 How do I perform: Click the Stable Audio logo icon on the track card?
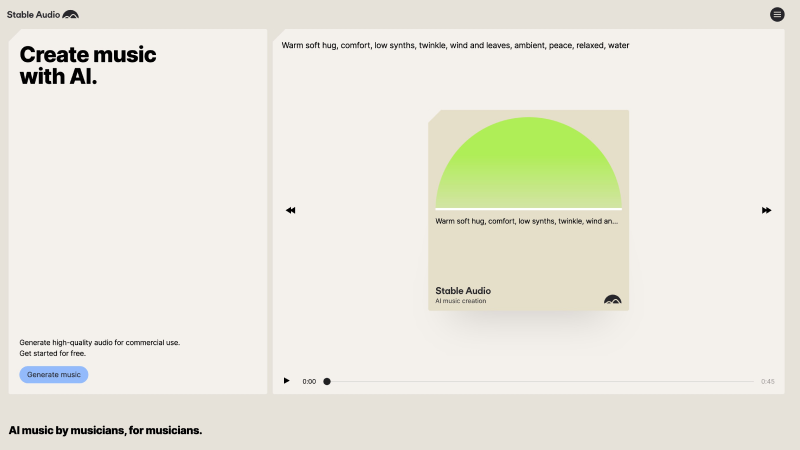click(612, 299)
